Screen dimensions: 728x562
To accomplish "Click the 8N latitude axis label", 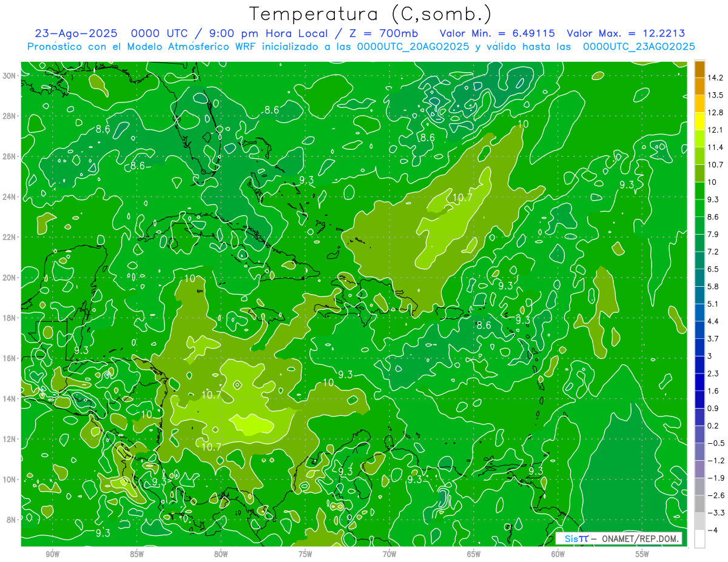I will (10, 520).
